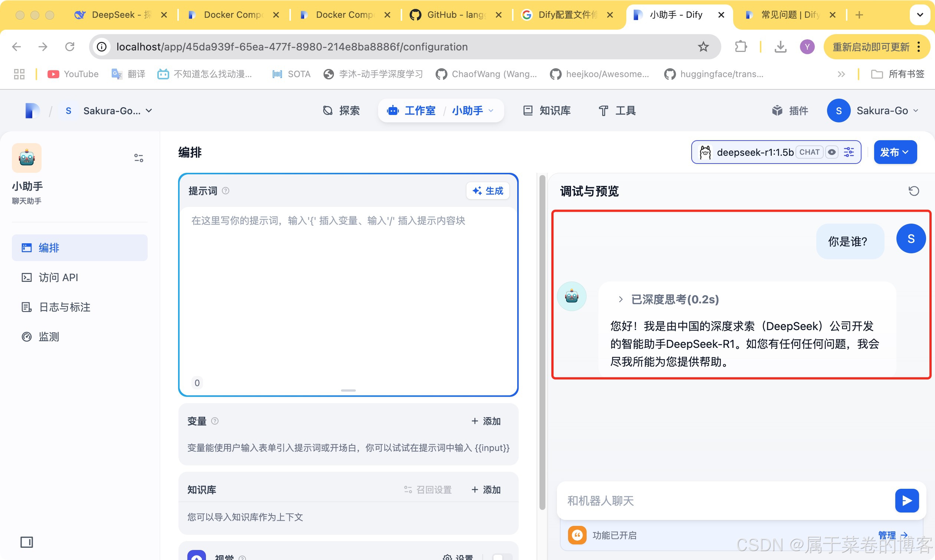Screen dimensions: 935x560
Task: Open the 小助手 app switcher dropdown
Action: pyautogui.click(x=473, y=111)
